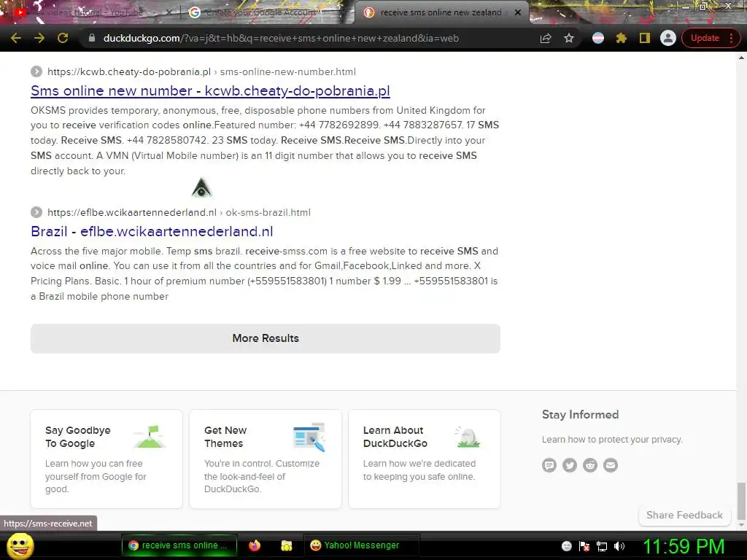Open the smiley Start menu button
Screen dimensions: 747x560
20,545
